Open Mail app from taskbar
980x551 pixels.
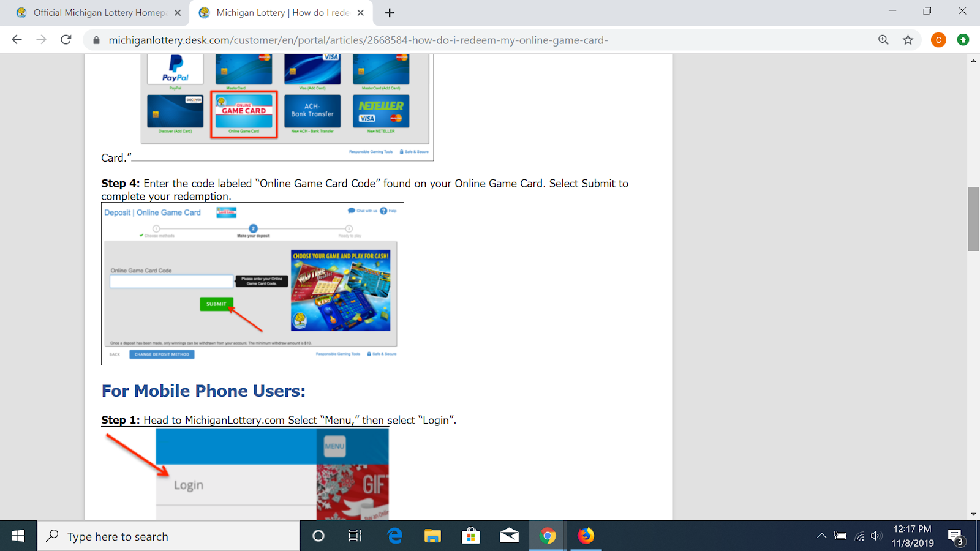(509, 536)
